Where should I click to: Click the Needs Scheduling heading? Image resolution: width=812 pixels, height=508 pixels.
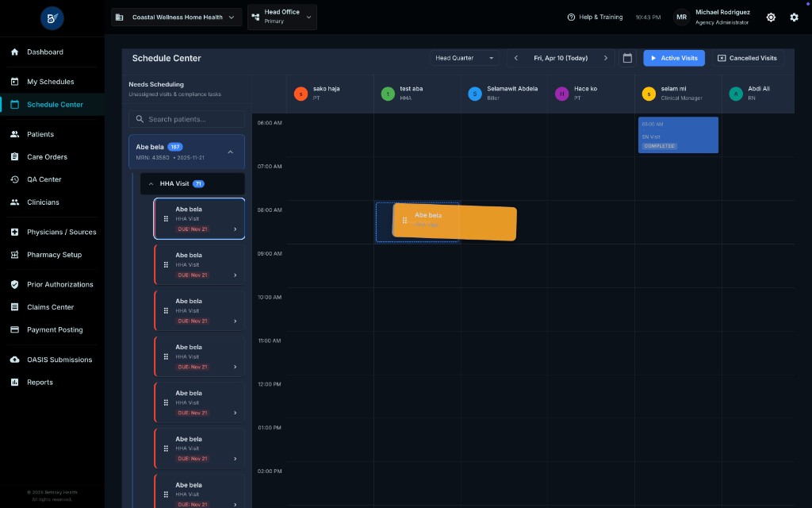[x=156, y=84]
